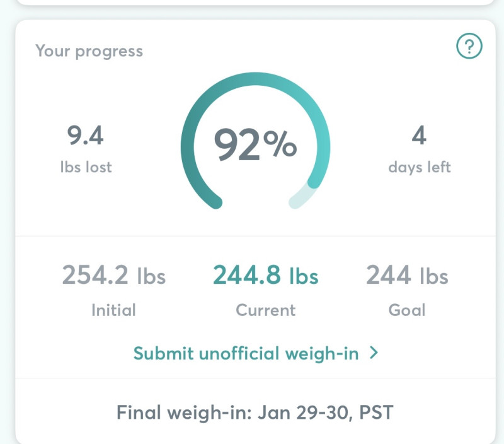Tap the 244.8 lbs current weight value
Screen dimensions: 504x444
click(x=265, y=276)
